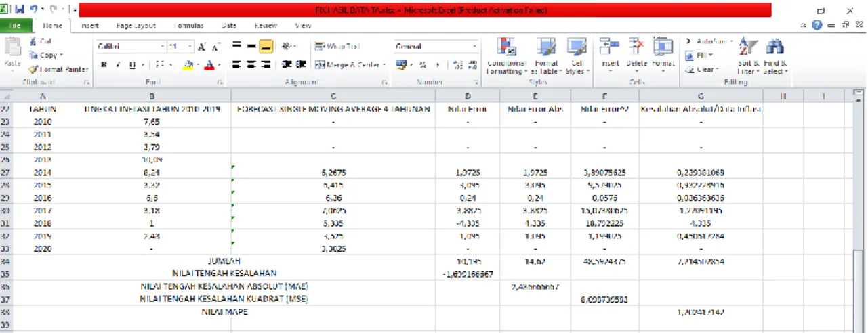Open the font size dropdown
Viewport: 868px width, 333px height.
(x=190, y=47)
